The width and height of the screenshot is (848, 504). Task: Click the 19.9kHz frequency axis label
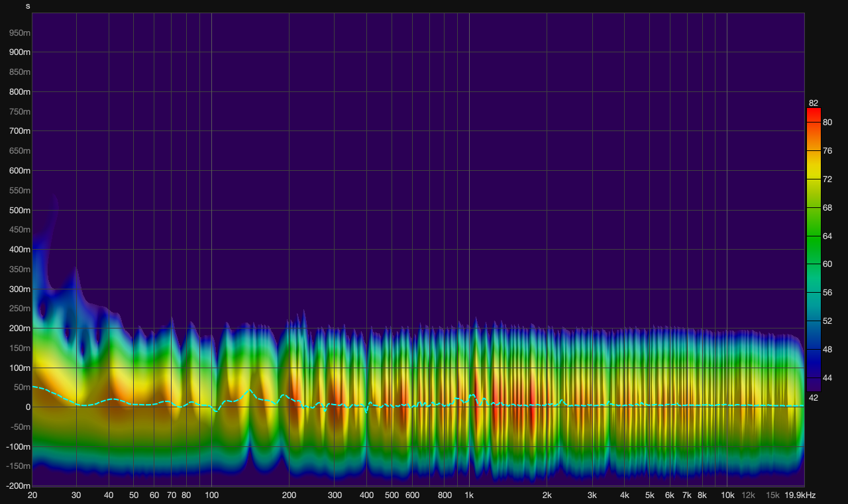(800, 495)
